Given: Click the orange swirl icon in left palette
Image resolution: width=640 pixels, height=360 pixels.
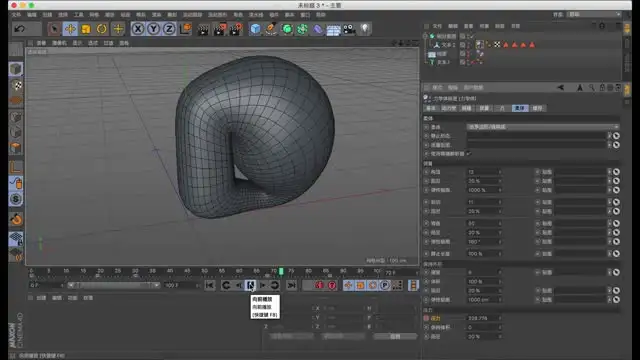Looking at the screenshot, I should click(16, 220).
